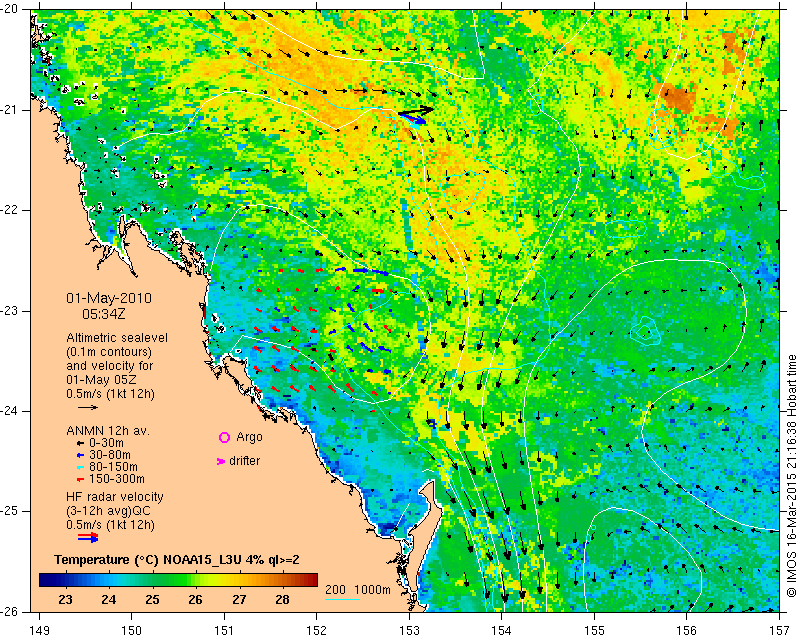Click the 0-30m depth label
This screenshot has width=800, height=640.
tap(106, 443)
